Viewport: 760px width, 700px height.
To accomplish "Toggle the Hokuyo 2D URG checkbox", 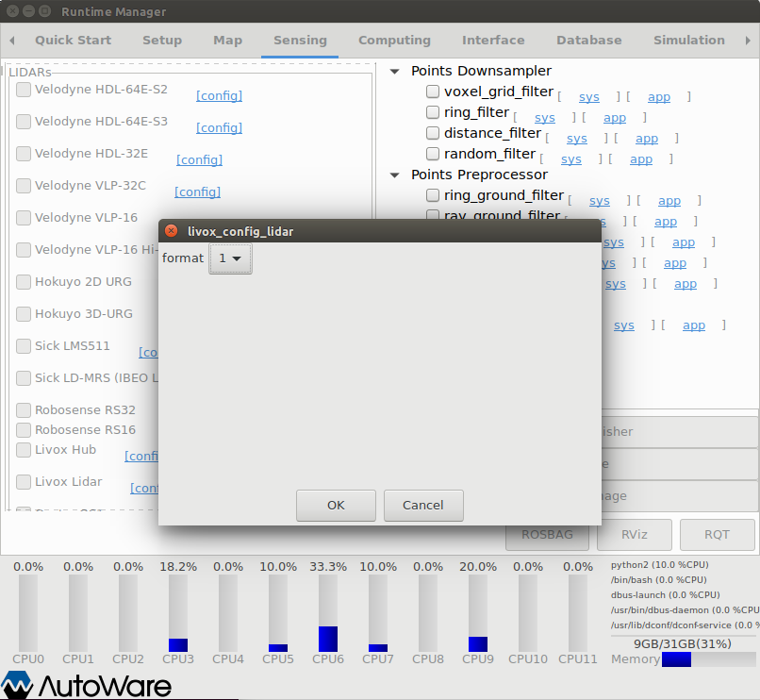I will pos(24,282).
